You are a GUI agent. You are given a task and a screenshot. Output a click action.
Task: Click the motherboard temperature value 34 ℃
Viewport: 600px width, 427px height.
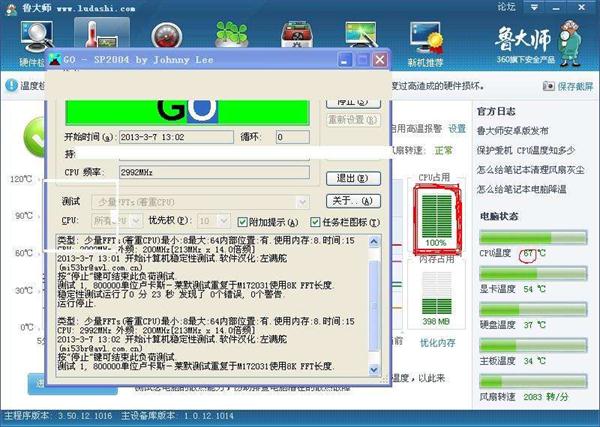pos(534,361)
